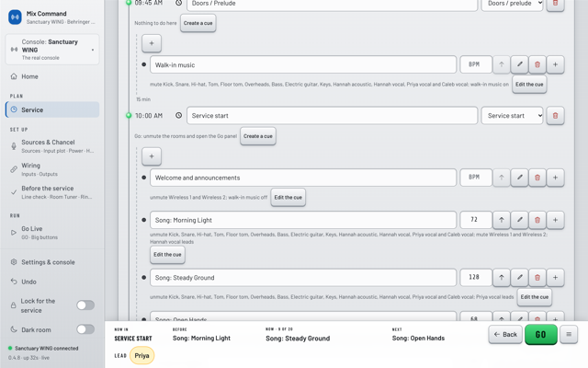The height and width of the screenshot is (368, 588).
Task: Click the green GO button
Action: (541, 334)
